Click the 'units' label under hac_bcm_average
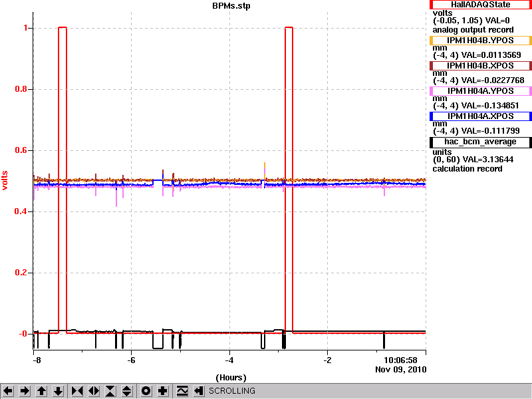The height and width of the screenshot is (399, 532). pos(442,152)
